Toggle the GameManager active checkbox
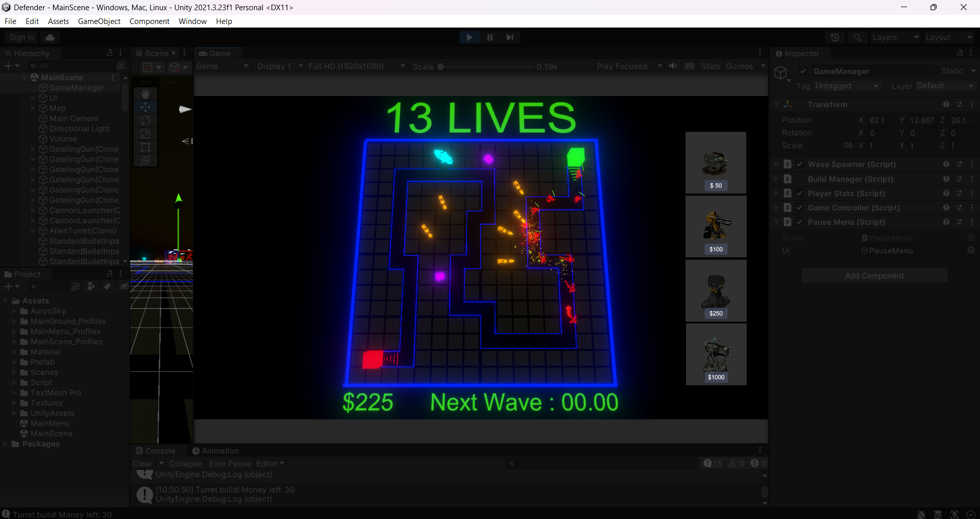 (803, 71)
